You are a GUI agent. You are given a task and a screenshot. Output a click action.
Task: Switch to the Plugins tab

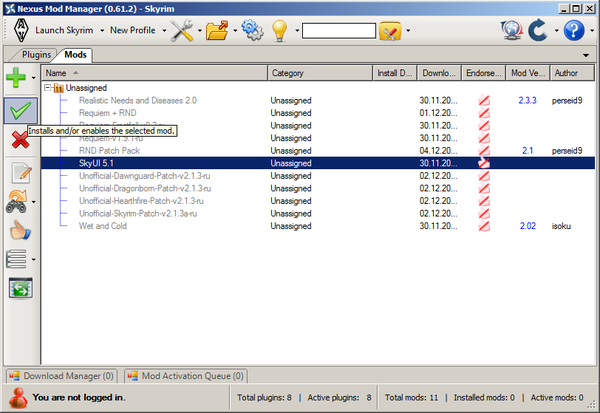tap(35, 56)
